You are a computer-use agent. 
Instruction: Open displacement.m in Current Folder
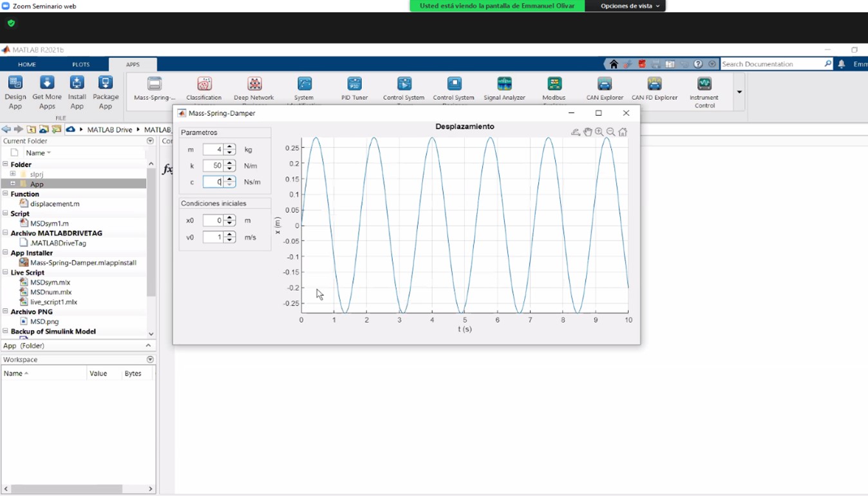(x=55, y=204)
